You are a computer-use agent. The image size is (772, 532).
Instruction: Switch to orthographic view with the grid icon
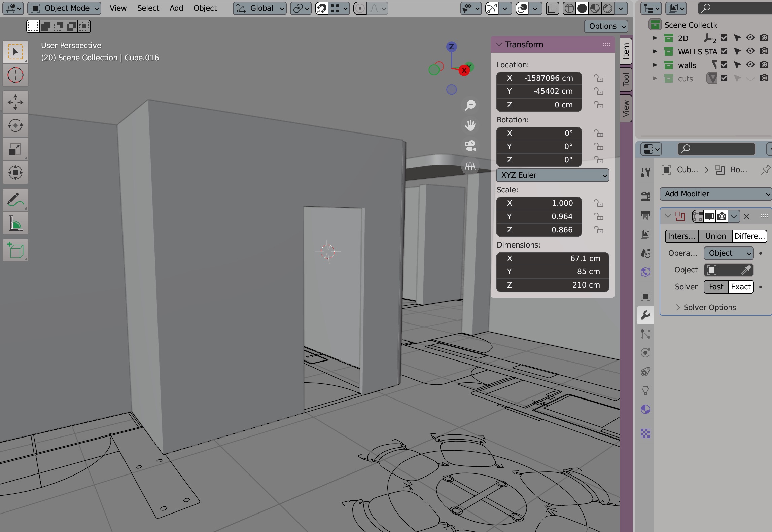[470, 166]
